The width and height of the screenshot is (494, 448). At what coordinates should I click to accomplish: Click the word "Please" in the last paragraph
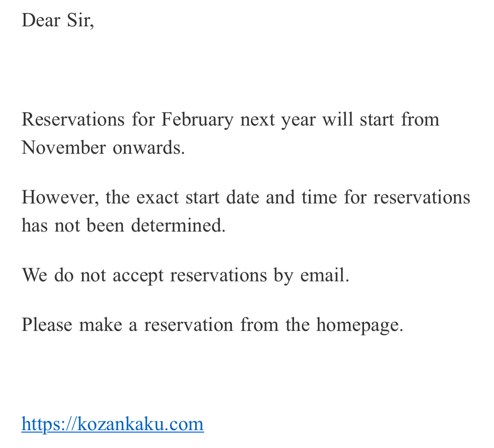(x=47, y=324)
